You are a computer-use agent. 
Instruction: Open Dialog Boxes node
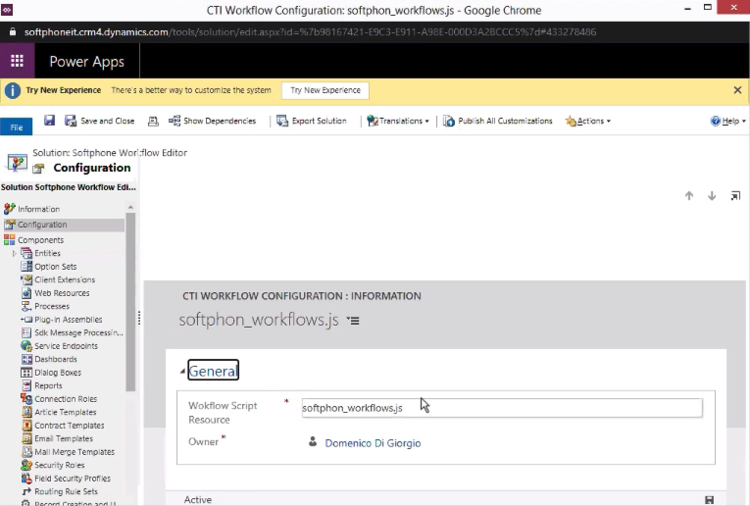pyautogui.click(x=57, y=373)
